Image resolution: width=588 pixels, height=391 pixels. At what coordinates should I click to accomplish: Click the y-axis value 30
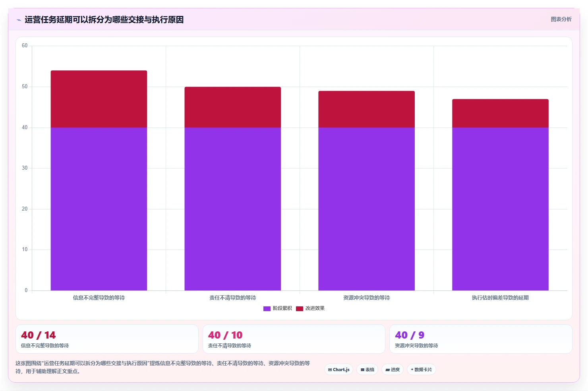(25, 168)
